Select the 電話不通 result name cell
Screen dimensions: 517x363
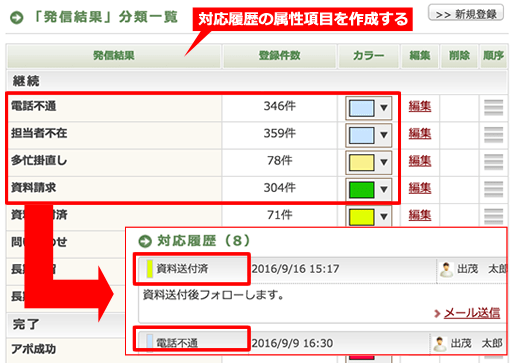[x=114, y=107]
